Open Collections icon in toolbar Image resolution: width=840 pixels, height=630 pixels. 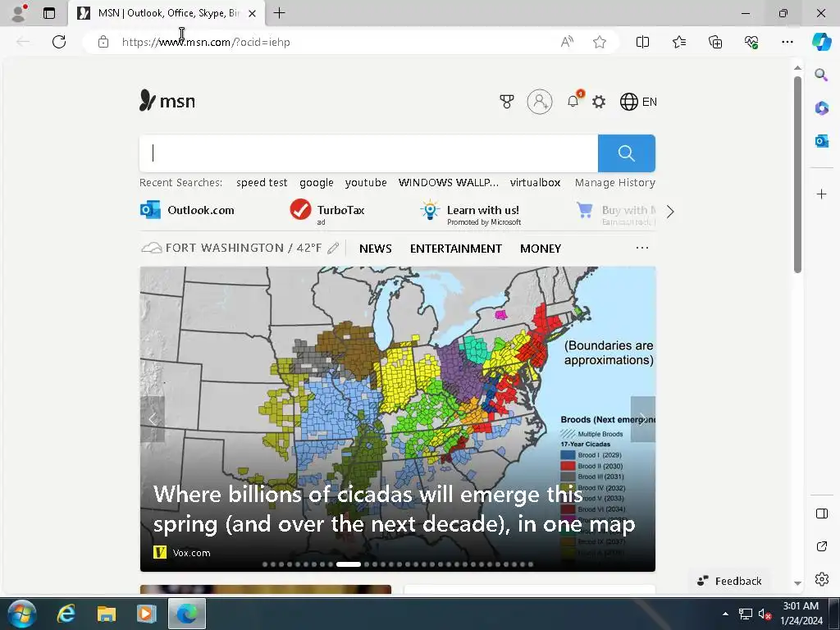(715, 42)
